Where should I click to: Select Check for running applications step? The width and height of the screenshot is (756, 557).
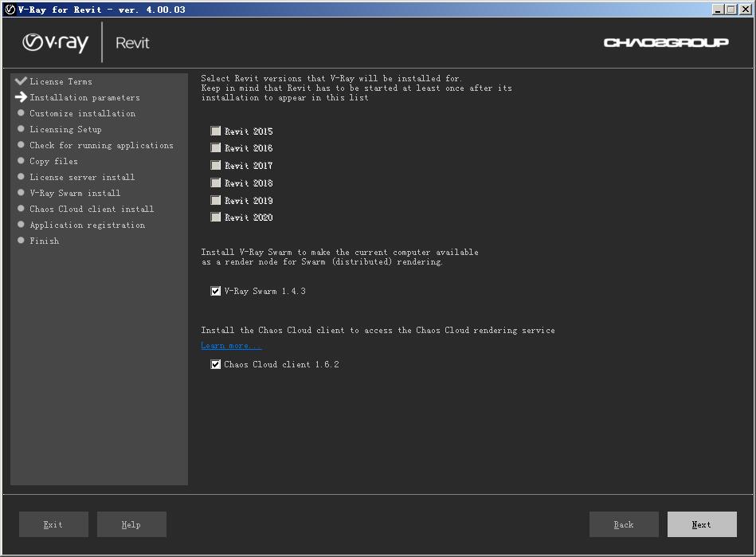[101, 145]
